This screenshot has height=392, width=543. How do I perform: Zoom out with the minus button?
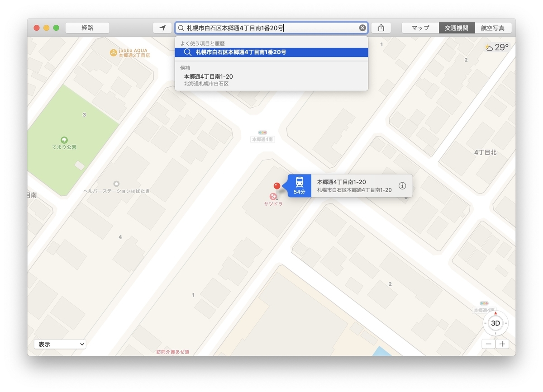click(x=489, y=344)
